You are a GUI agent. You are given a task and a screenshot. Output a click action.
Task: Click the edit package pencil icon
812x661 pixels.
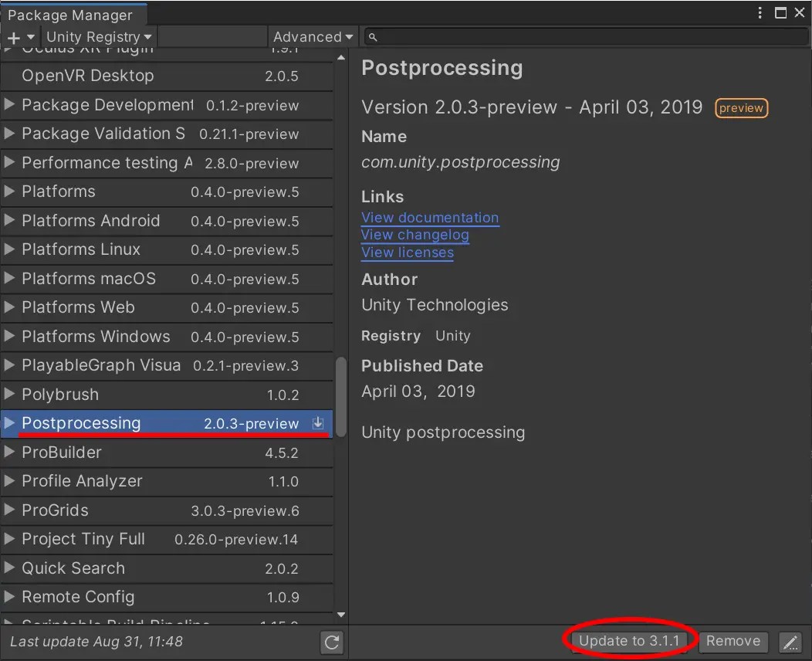(790, 642)
